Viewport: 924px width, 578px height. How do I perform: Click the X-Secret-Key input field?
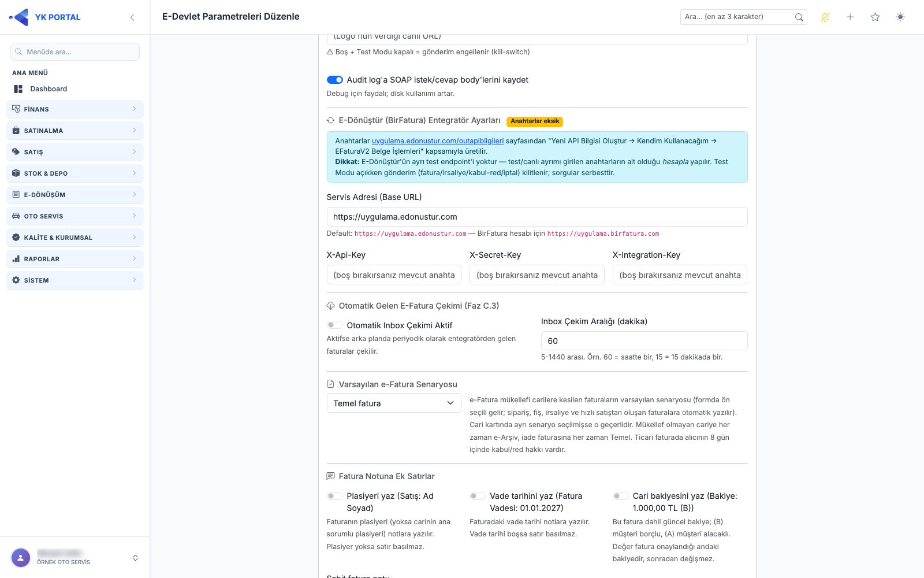(537, 275)
